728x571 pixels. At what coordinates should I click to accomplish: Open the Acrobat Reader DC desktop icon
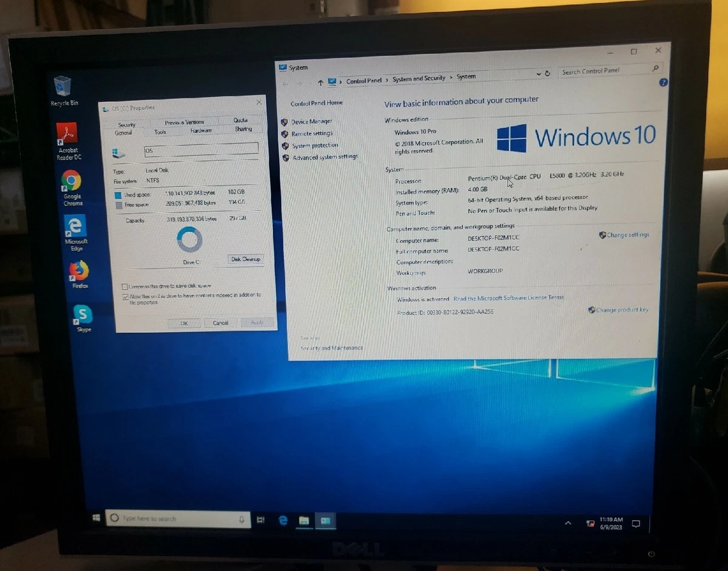click(x=68, y=141)
